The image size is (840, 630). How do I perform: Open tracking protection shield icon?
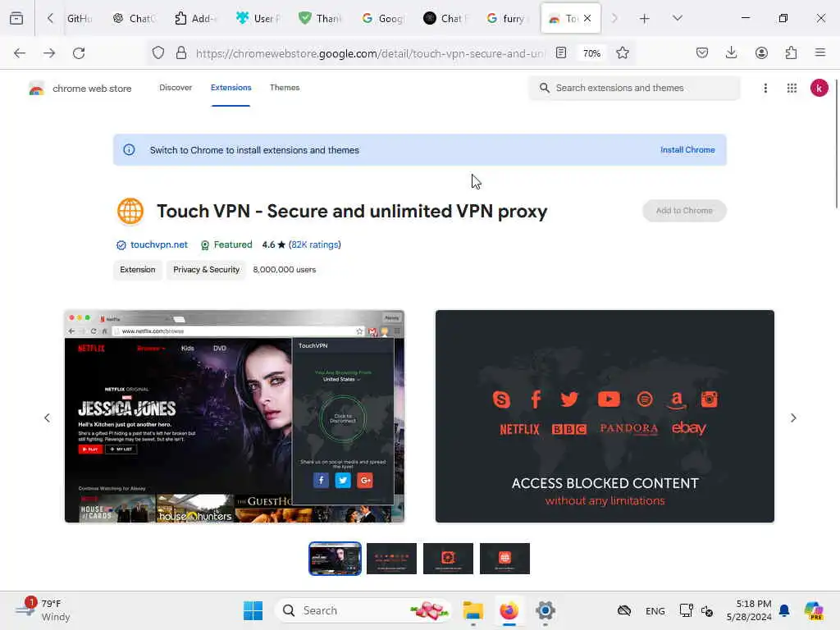[158, 53]
